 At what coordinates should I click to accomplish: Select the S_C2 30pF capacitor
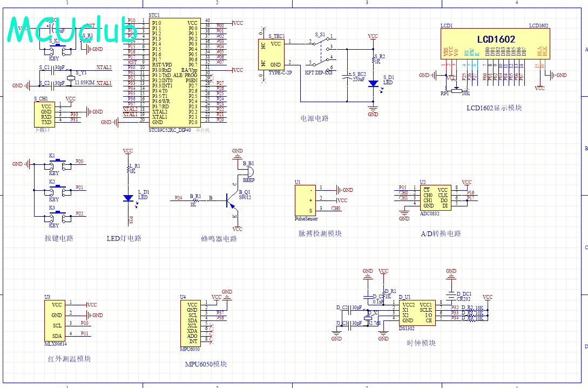tap(52, 85)
